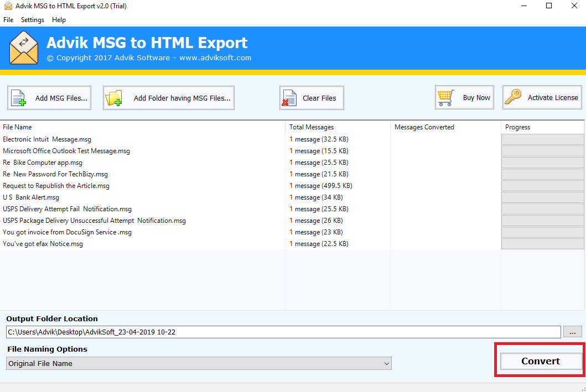Viewport: 586px width, 392px height.
Task: Click the Buy Now button
Action: pyautogui.click(x=464, y=97)
